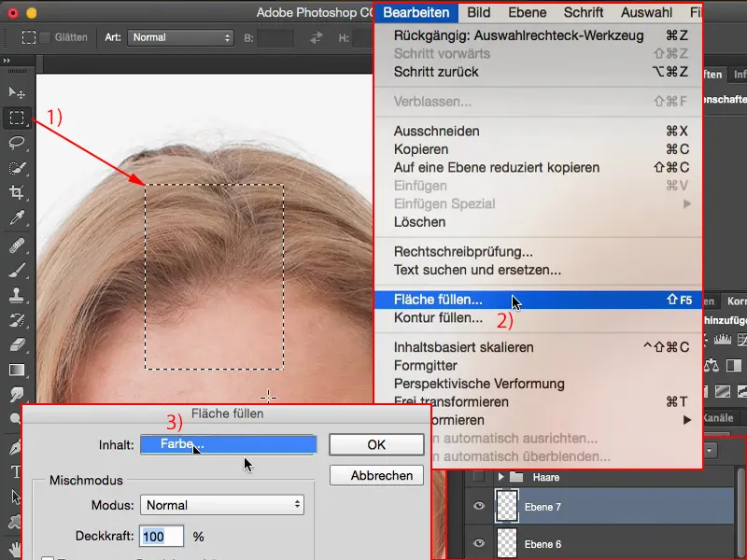Open the Einfügen Spezial submenu
This screenshot has width=747, height=560.
[x=539, y=203]
